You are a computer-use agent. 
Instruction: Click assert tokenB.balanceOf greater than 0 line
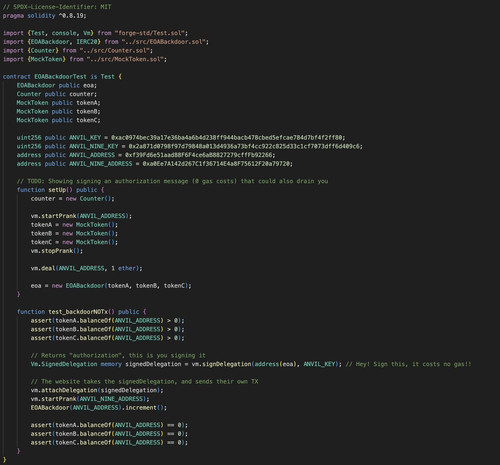point(108,329)
